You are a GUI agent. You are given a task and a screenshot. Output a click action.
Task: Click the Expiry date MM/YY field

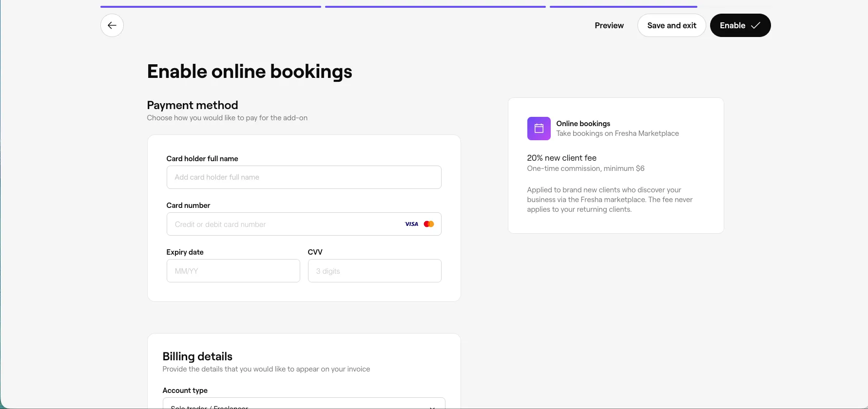[x=233, y=271]
